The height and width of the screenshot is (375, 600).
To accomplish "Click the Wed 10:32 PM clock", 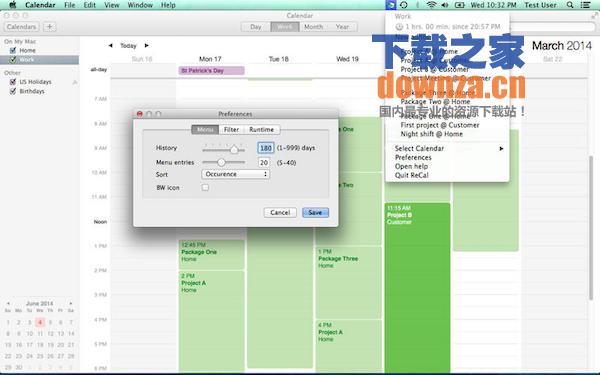I will (x=493, y=5).
